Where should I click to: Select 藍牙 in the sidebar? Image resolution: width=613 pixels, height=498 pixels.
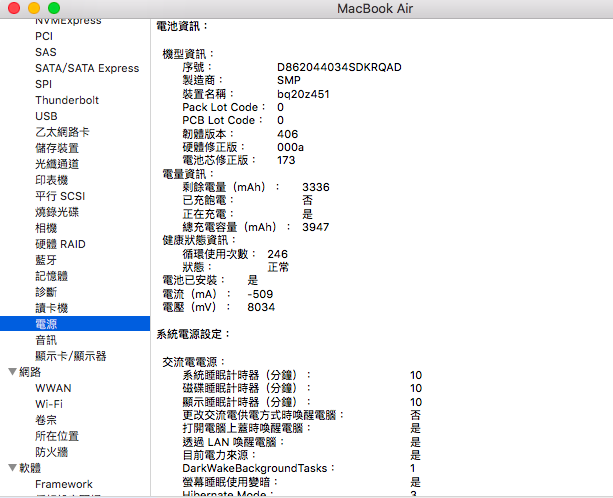(46, 260)
